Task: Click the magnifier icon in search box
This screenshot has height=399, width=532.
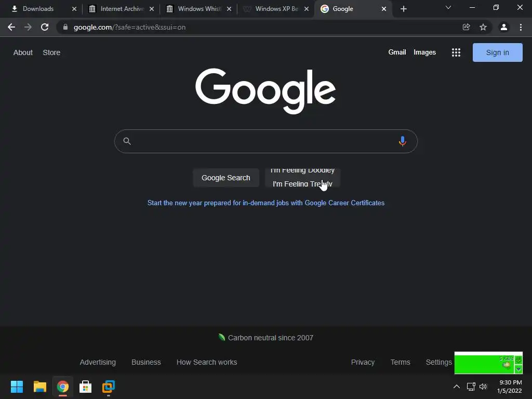Action: pos(127,141)
